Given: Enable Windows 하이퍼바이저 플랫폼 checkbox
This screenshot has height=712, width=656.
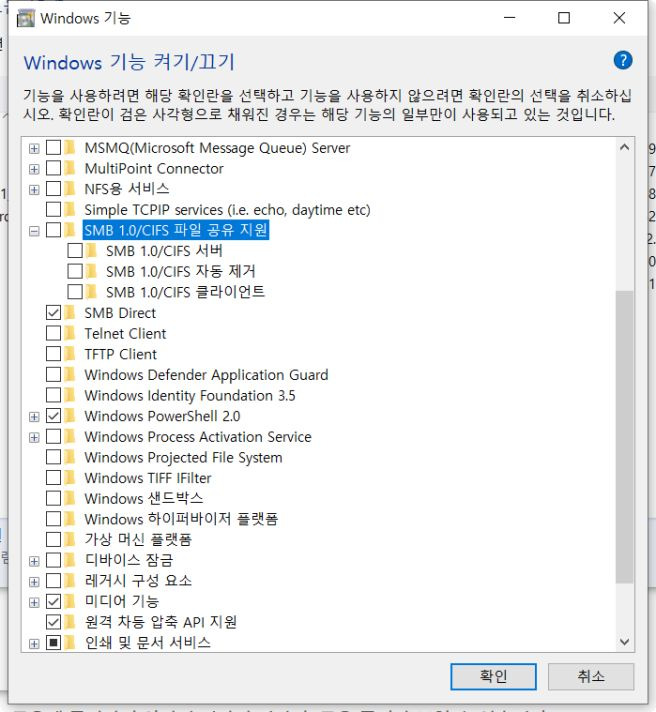Looking at the screenshot, I should click(x=53, y=519).
